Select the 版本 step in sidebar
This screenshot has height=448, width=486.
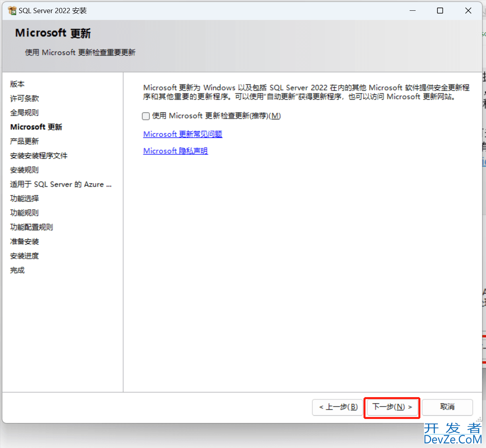click(x=17, y=84)
